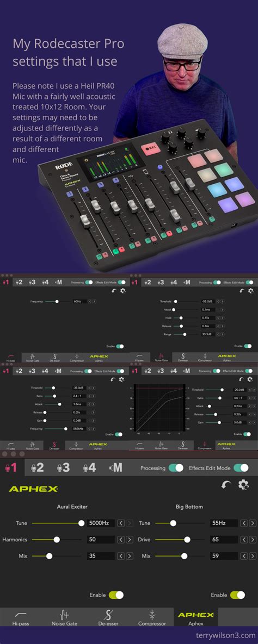Decrease Aural Exciter Mix with the left arrow
The width and height of the screenshot is (258, 644).
pyautogui.click(x=121, y=556)
